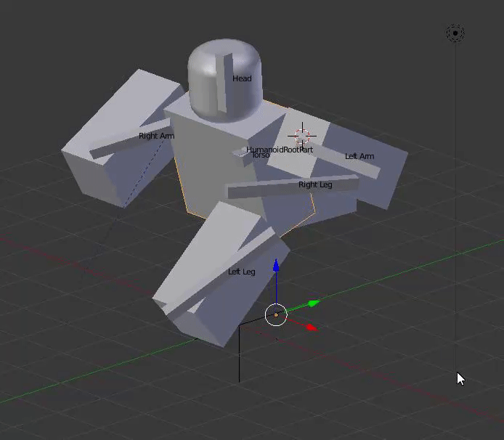The width and height of the screenshot is (504, 440).
Task: Click the Left Arm bone label
Action: click(x=359, y=156)
